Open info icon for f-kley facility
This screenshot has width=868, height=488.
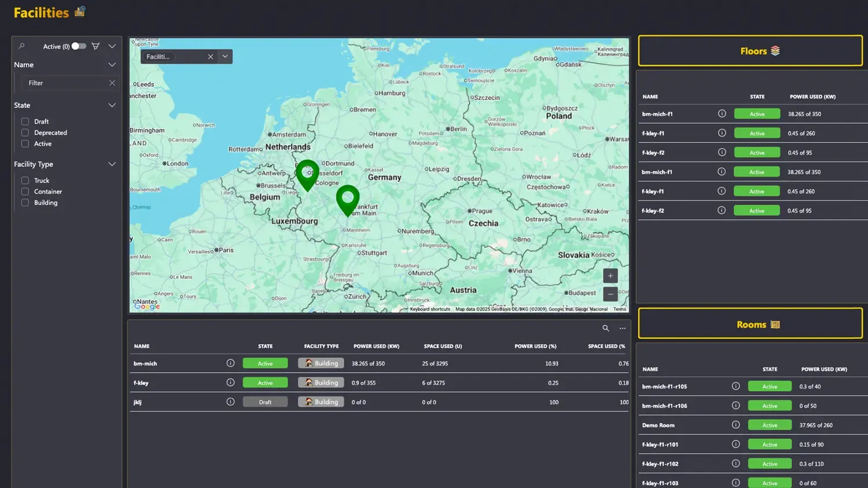pyautogui.click(x=230, y=383)
